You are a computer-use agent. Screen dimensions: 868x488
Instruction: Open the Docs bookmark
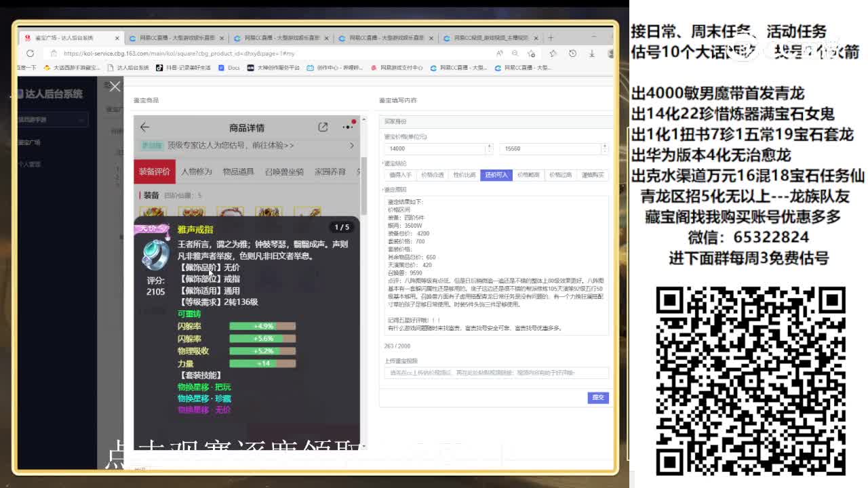(x=230, y=68)
